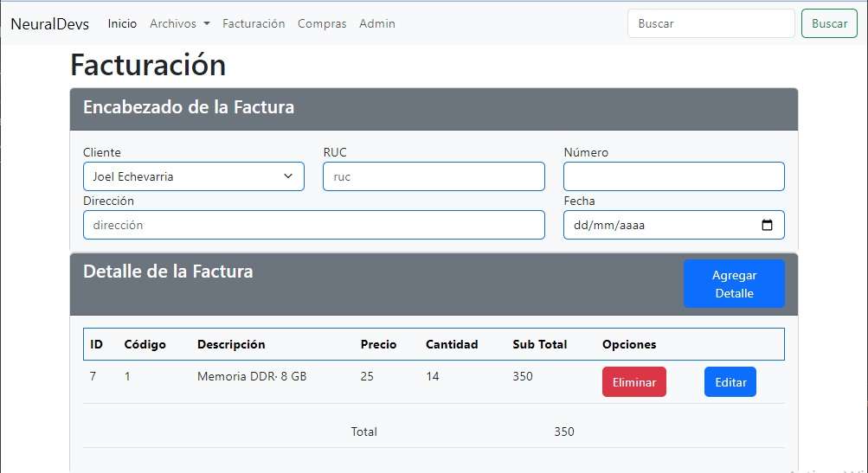
Task: Click the Total label in the footer row
Action: pyautogui.click(x=363, y=431)
